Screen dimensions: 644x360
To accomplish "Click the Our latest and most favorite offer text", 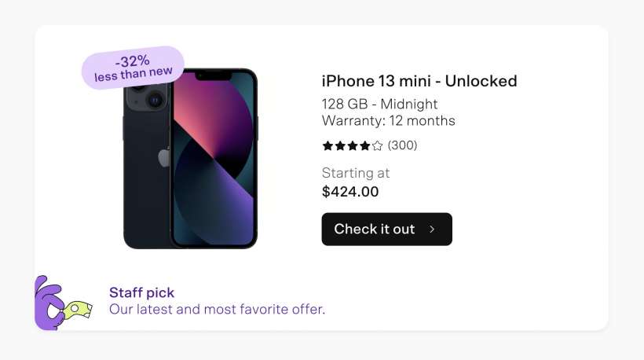I will pos(217,310).
